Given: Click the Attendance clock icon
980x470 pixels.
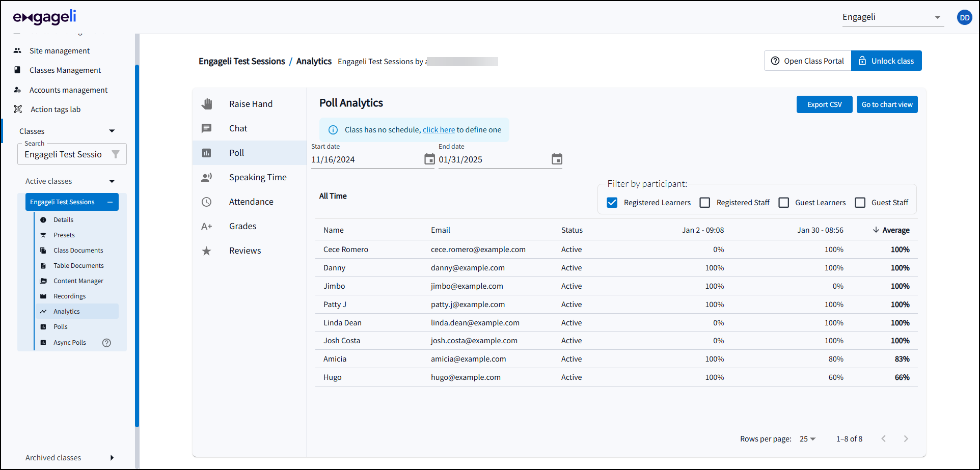Looking at the screenshot, I should [x=206, y=202].
